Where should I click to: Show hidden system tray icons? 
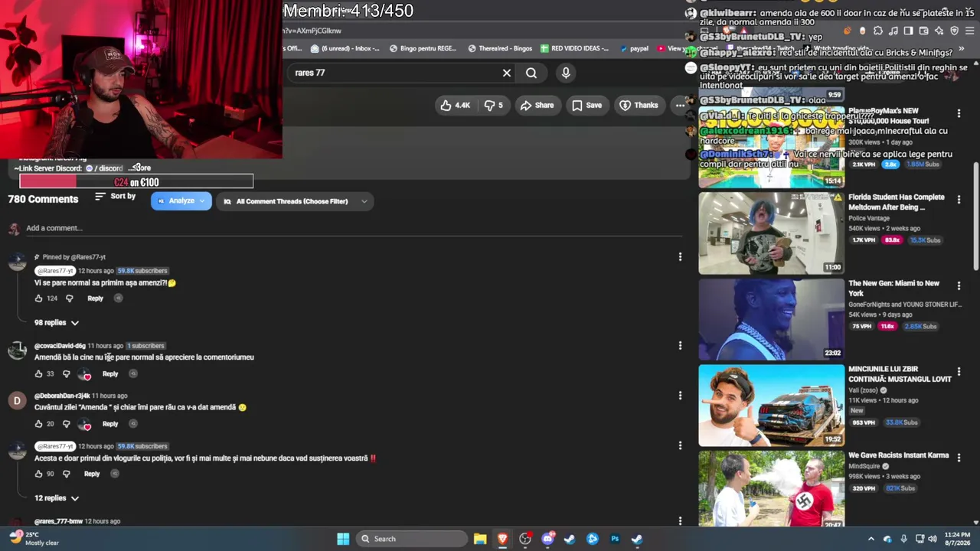[x=871, y=539]
